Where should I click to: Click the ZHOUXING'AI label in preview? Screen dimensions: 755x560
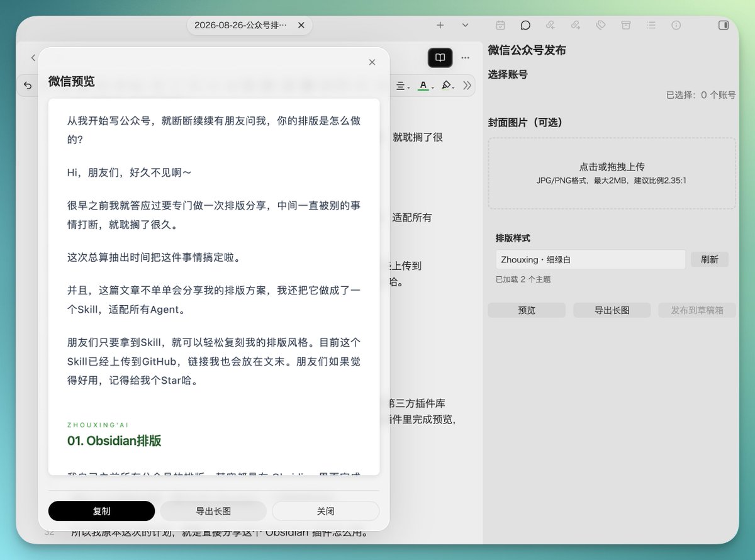(98, 425)
